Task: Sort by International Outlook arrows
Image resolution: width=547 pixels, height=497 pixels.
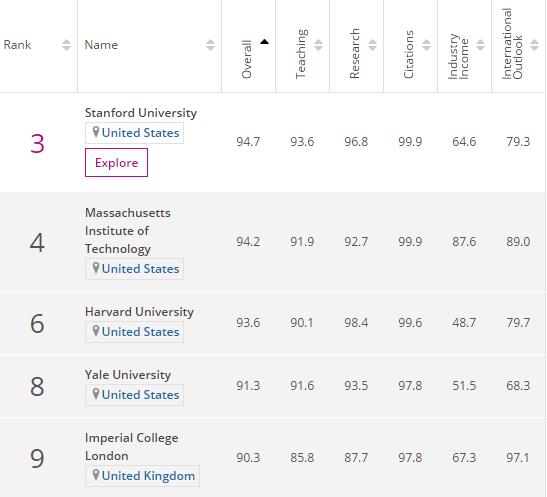Action: point(534,45)
